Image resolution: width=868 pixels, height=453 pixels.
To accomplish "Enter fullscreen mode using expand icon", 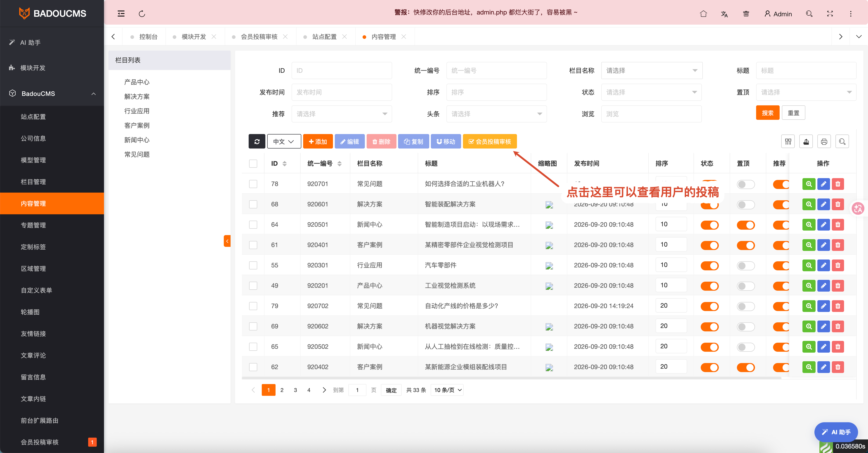I will click(830, 14).
